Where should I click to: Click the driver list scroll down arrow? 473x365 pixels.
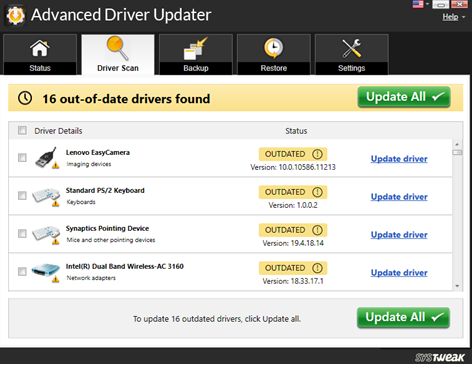pos(457,286)
